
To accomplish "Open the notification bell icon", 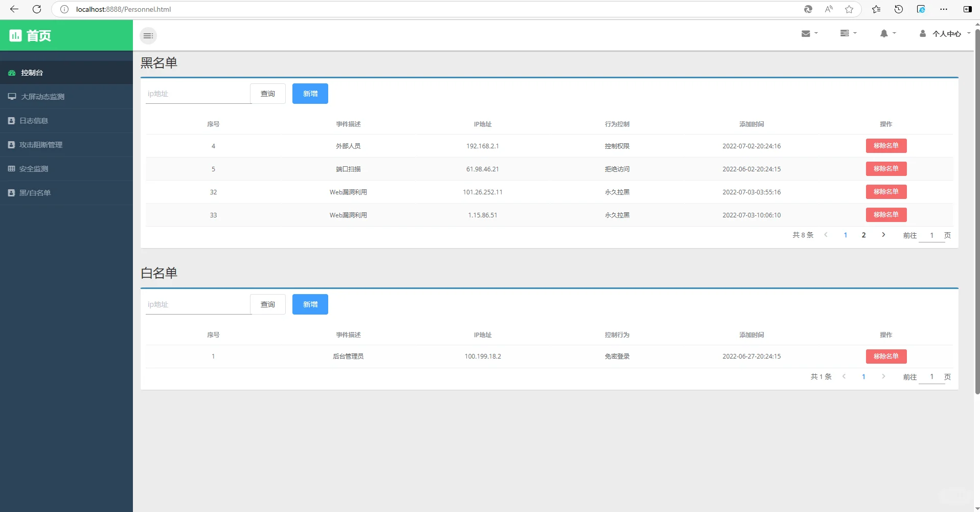I will 884,34.
